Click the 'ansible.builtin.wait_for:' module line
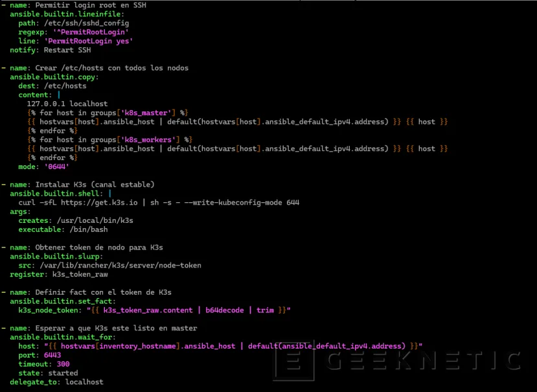Screen dimensions: 537x392 (x=63, y=337)
